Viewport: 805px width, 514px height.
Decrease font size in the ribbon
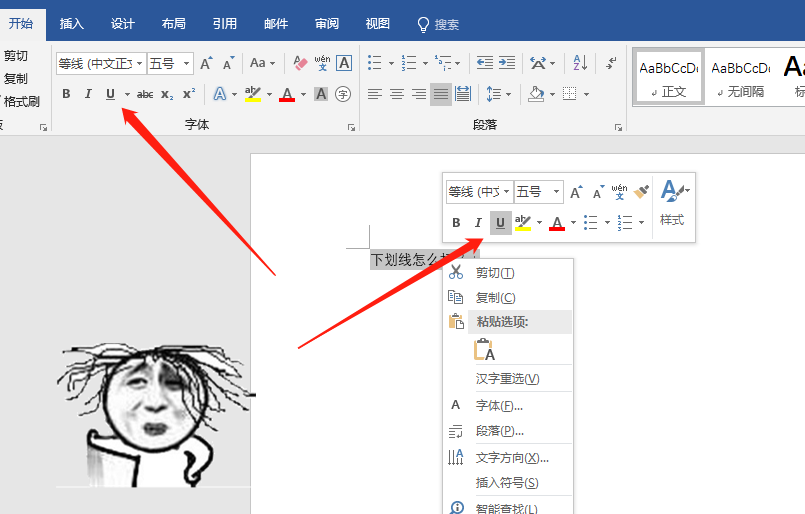pyautogui.click(x=228, y=64)
